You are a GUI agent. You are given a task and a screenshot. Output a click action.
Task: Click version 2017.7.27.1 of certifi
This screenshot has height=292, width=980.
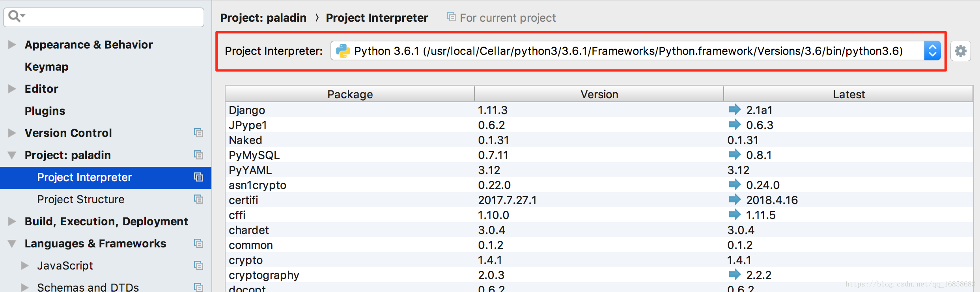(x=507, y=200)
